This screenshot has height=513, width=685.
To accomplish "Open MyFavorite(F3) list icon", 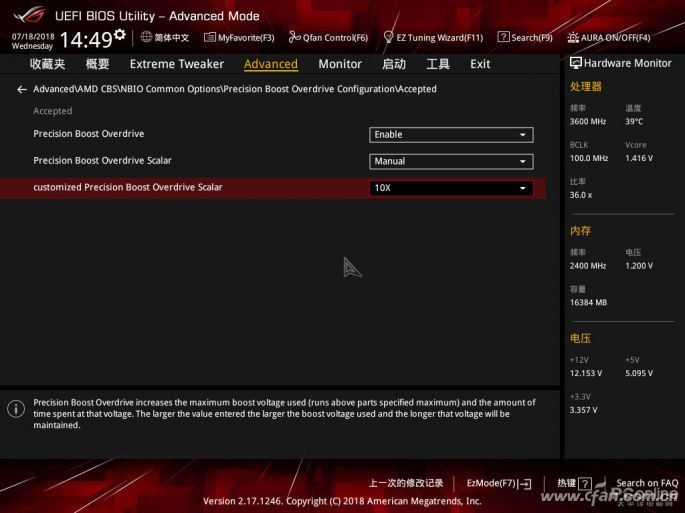I will point(210,38).
